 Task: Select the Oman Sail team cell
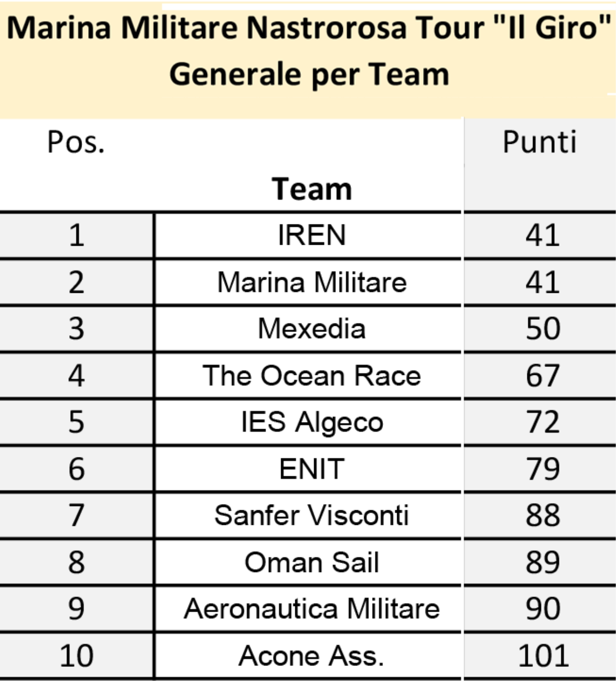coord(308,562)
